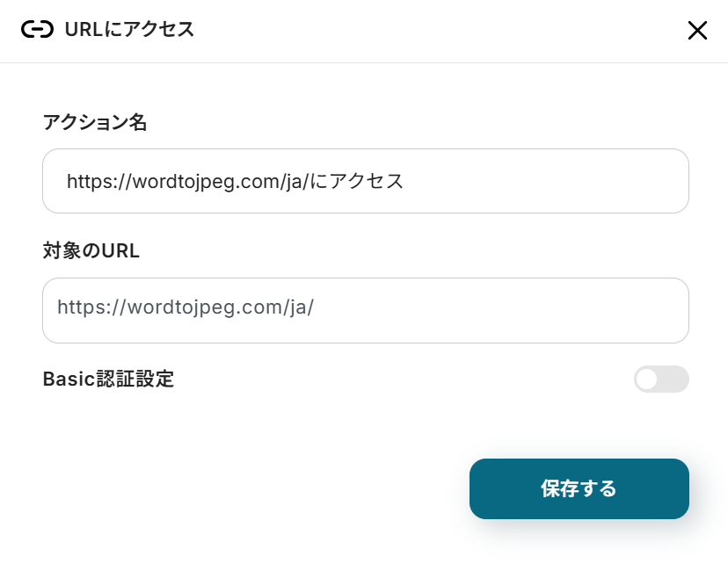Screen dimensions: 728x564
Task: Click the Basic認証設定 label text
Action: (x=108, y=380)
